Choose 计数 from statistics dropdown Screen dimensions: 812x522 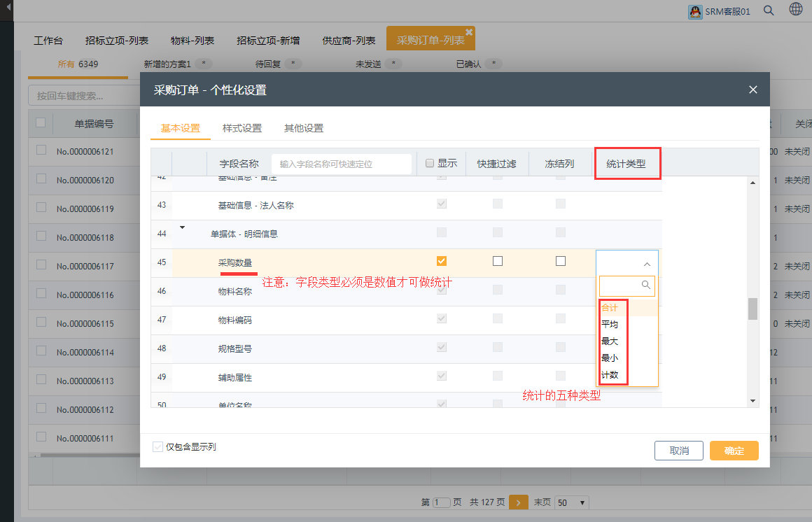[628, 375]
